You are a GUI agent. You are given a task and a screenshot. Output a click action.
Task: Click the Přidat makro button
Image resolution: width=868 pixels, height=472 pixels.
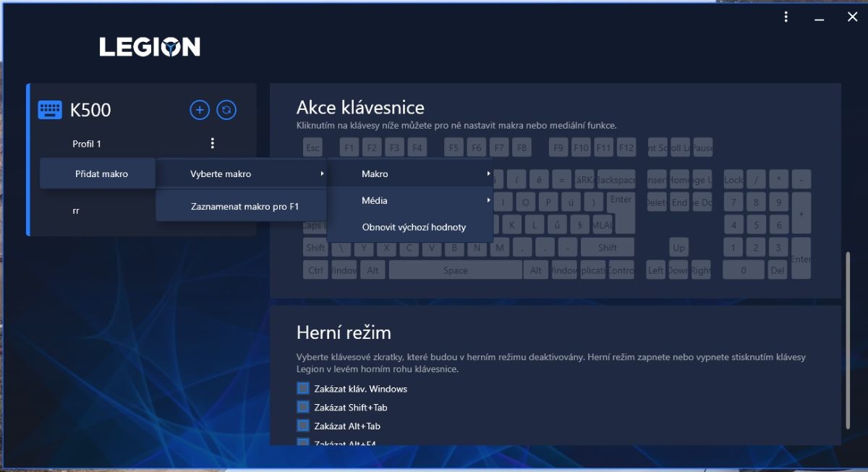tap(101, 174)
